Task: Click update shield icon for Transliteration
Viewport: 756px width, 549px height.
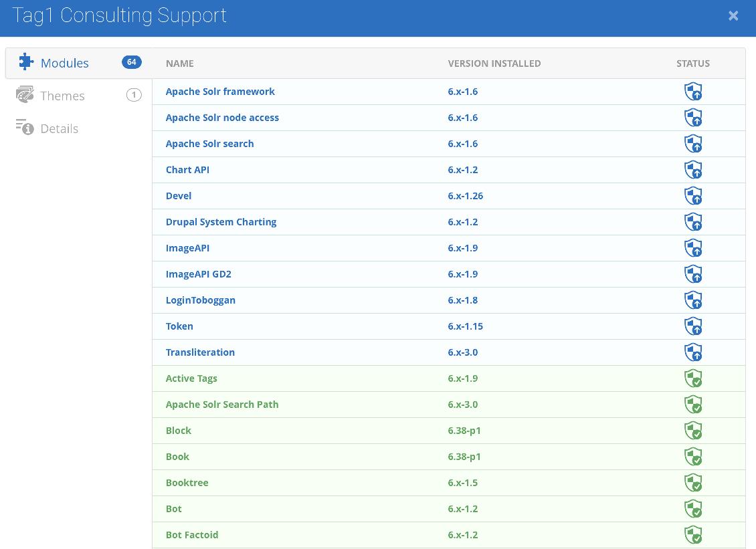Action: [x=693, y=352]
